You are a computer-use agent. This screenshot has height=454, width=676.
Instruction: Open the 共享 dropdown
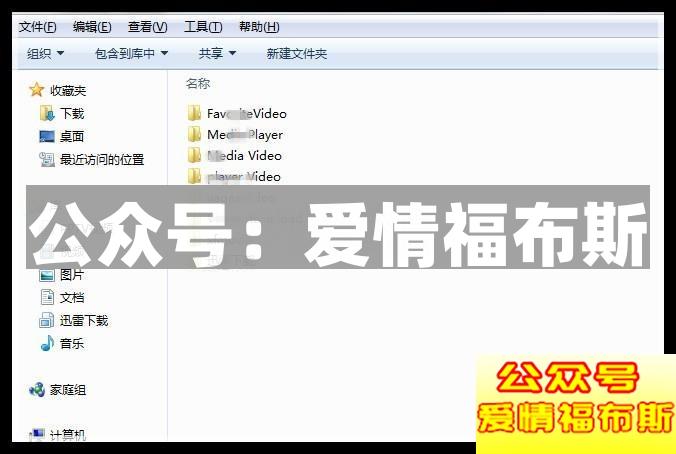217,53
